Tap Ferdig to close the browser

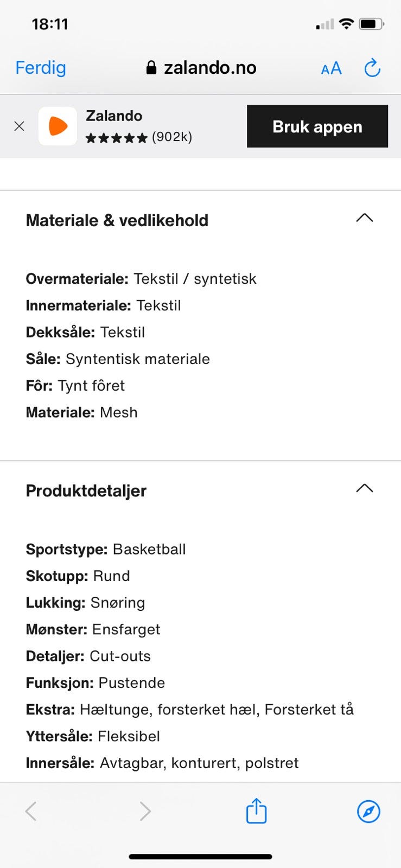tap(41, 68)
